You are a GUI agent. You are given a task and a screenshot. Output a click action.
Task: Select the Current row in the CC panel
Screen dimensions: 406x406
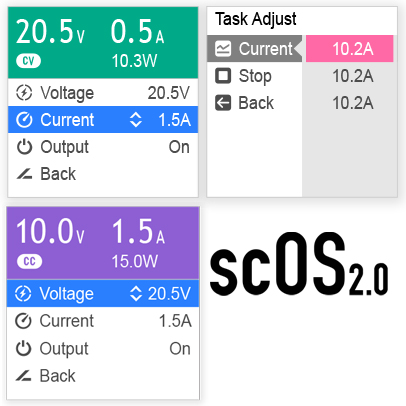(x=103, y=321)
